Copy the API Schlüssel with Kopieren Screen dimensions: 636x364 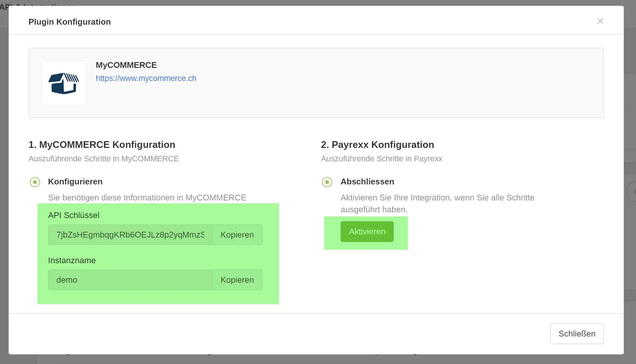237,235
